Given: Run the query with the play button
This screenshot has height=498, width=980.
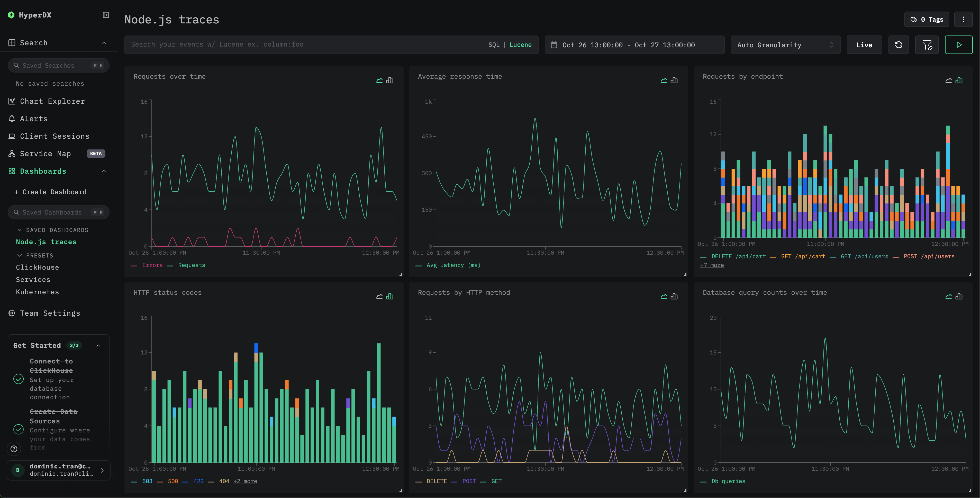Looking at the screenshot, I should tap(959, 45).
